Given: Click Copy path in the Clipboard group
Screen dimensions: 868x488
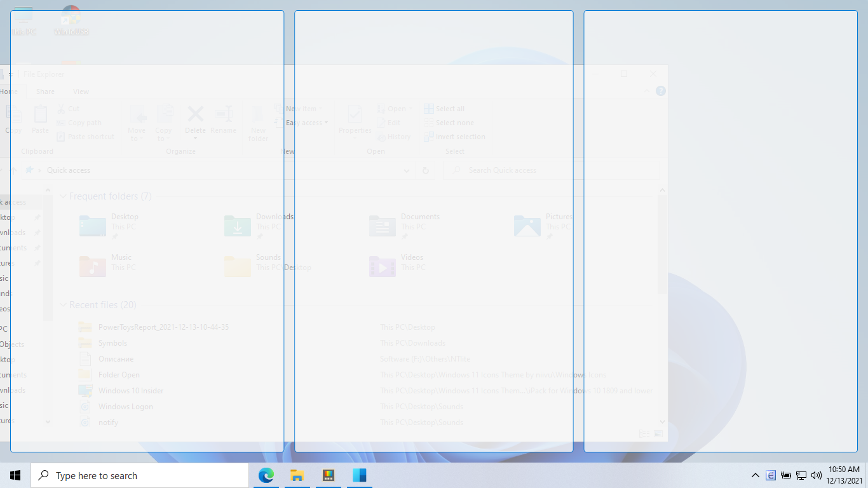Looking at the screenshot, I should 80,122.
